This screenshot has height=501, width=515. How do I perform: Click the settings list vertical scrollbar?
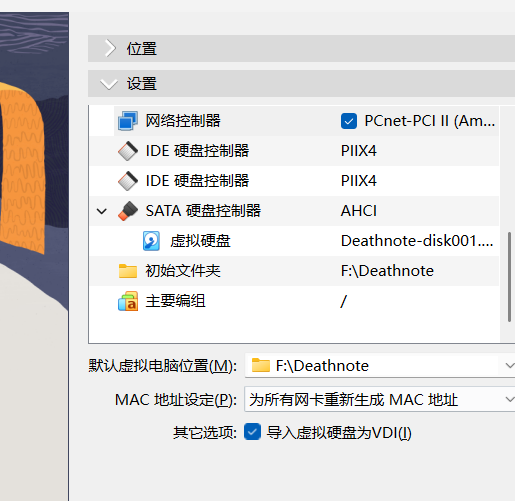(x=509, y=277)
